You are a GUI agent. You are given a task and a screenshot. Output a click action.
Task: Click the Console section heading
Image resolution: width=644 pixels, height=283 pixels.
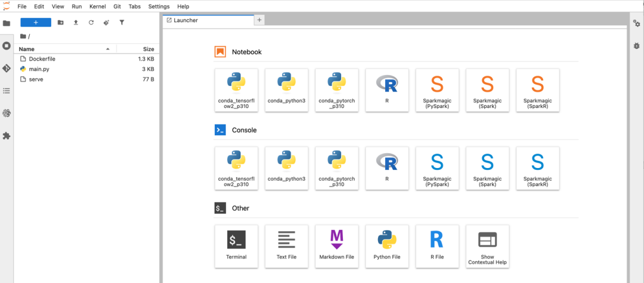coord(244,130)
